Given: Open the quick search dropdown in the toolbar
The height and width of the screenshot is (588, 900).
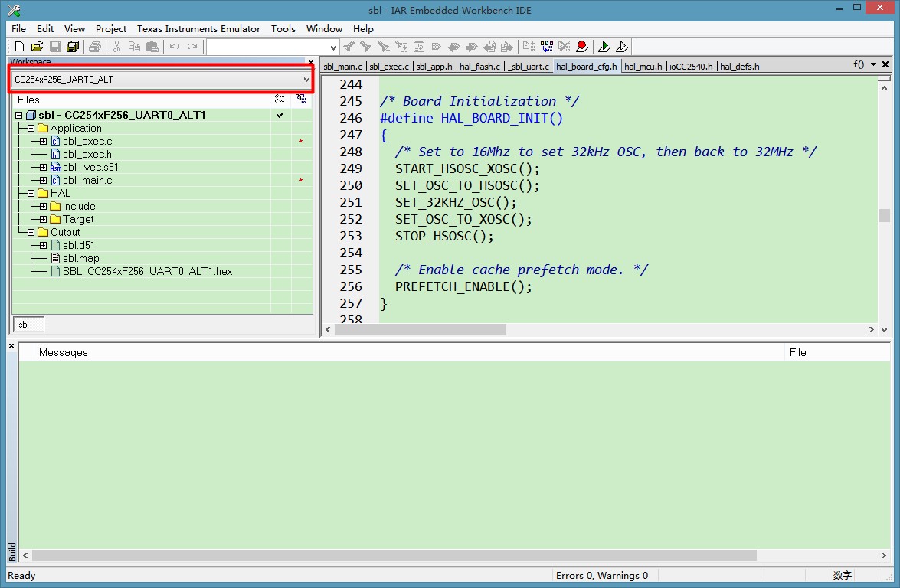Looking at the screenshot, I should 333,47.
